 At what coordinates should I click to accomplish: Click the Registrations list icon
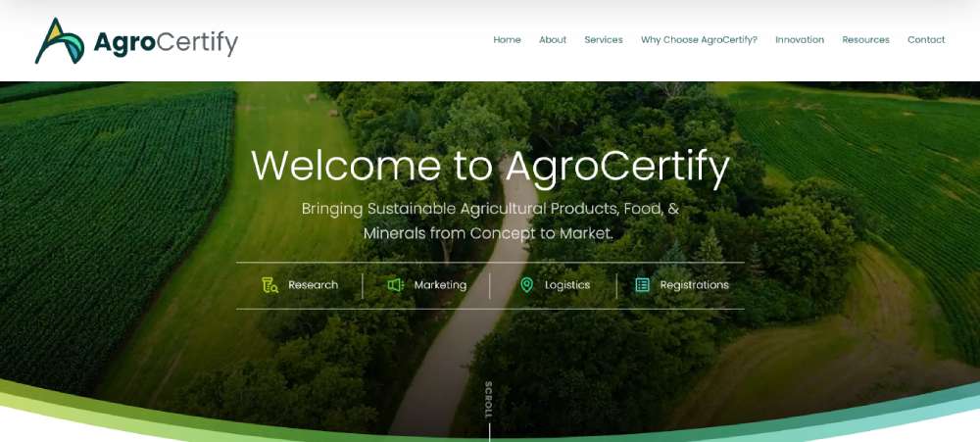[642, 285]
